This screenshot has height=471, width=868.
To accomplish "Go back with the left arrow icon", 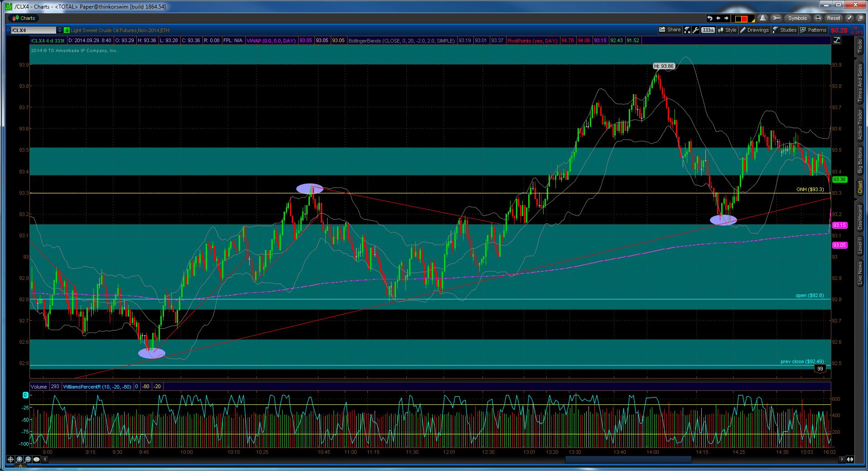I will [718, 18].
